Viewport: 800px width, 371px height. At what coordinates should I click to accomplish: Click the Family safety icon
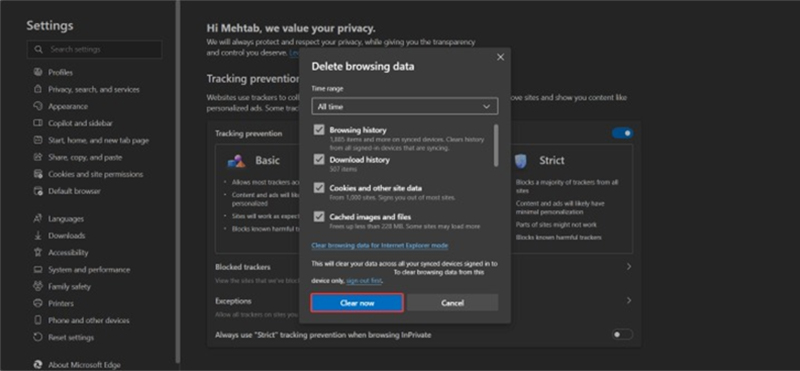click(x=38, y=286)
